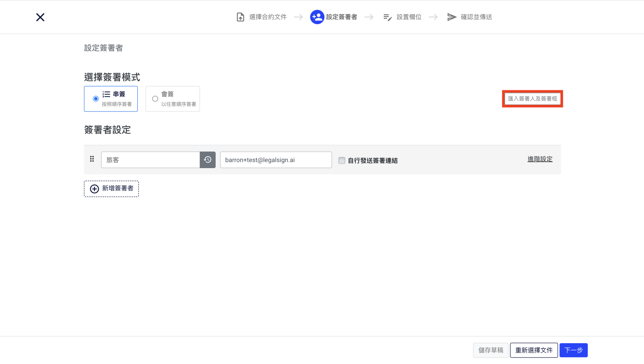
Task: Click the plus circle icon in 新增簽署者
Action: (94, 189)
